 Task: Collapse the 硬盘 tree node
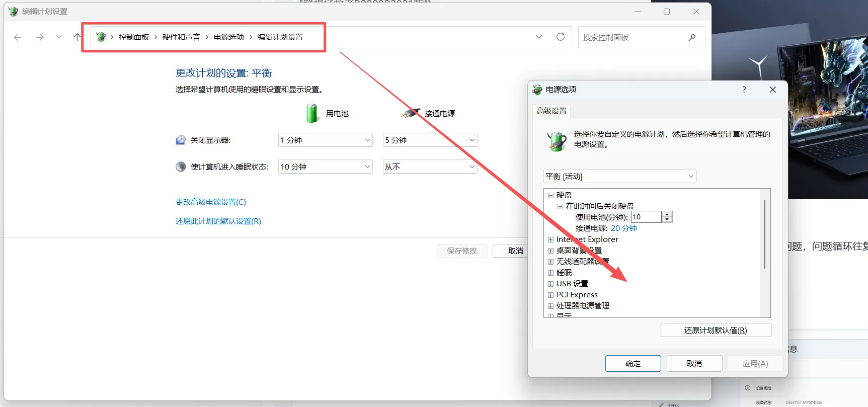pyautogui.click(x=550, y=195)
